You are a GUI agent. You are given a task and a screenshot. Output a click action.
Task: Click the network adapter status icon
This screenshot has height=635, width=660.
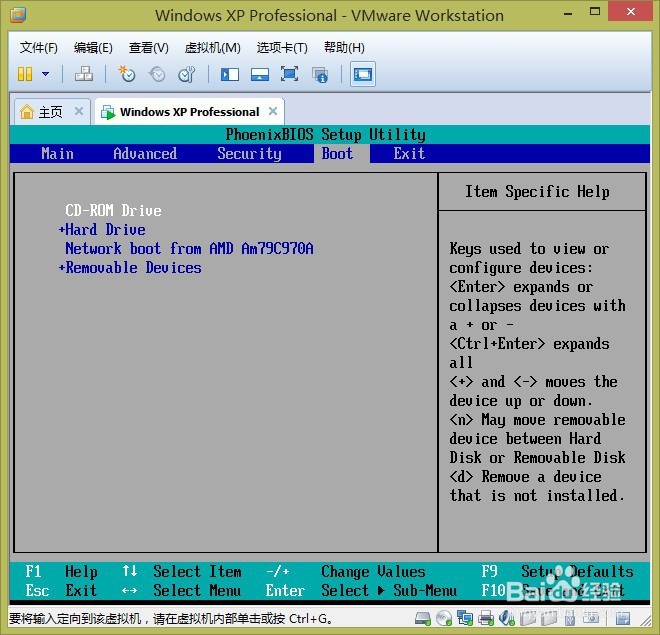click(465, 618)
